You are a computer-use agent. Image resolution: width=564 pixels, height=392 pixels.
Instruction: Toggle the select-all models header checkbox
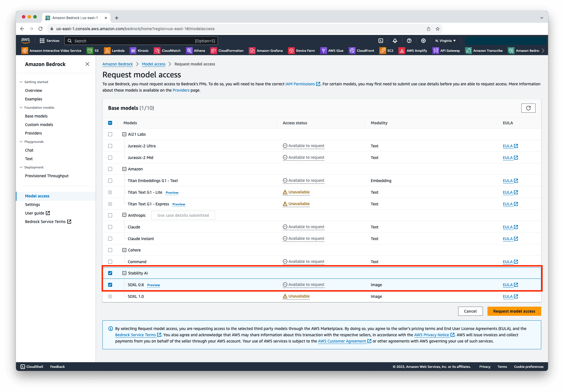pos(110,123)
